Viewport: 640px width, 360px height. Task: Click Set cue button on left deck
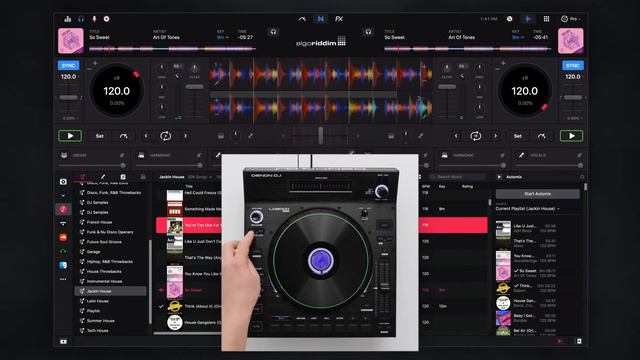100,136
